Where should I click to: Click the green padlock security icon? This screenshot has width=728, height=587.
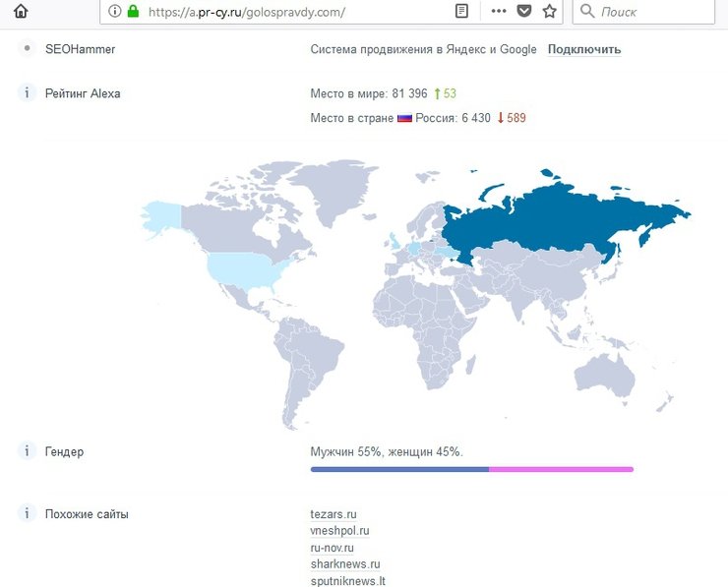[133, 12]
